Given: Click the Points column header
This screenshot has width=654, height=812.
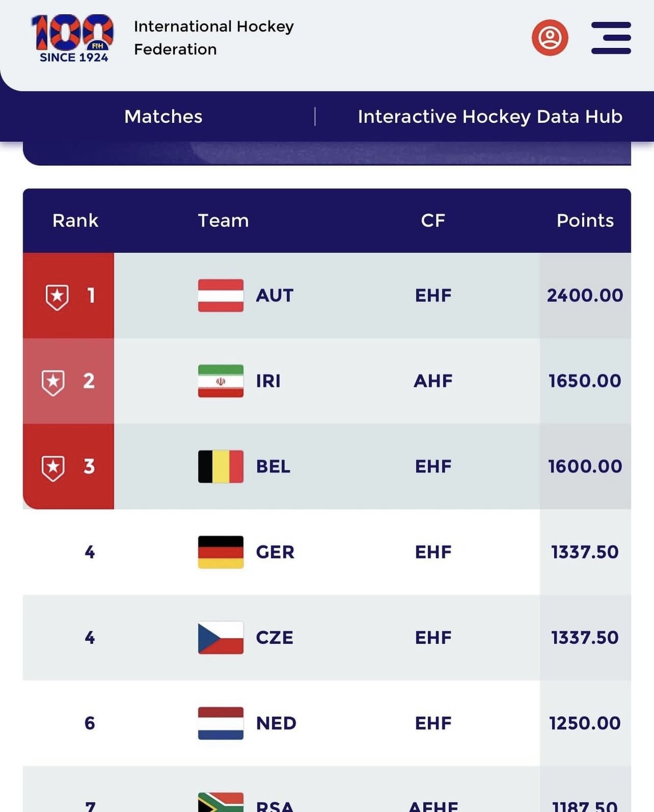Looking at the screenshot, I should pyautogui.click(x=585, y=221).
